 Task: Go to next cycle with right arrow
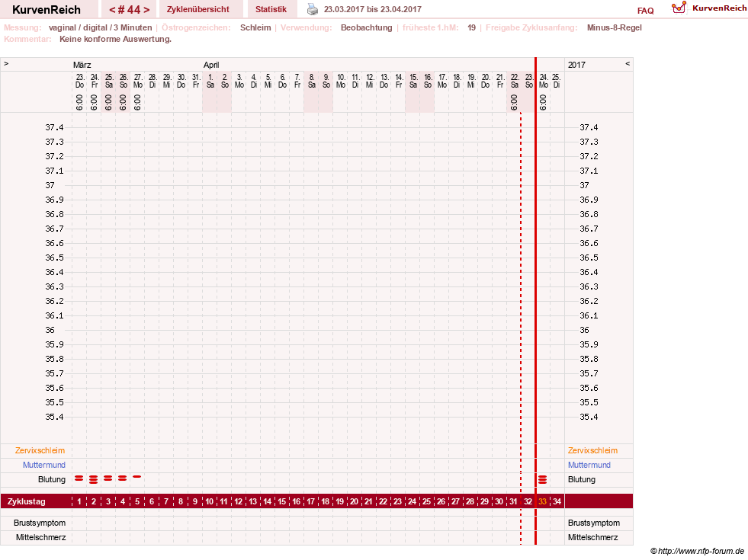(x=146, y=10)
